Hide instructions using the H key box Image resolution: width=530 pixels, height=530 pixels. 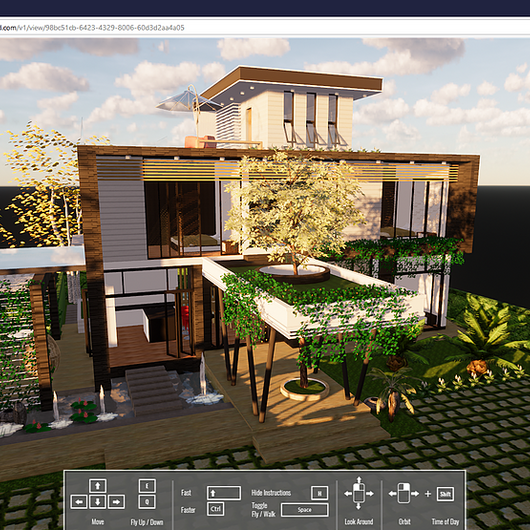(319, 493)
